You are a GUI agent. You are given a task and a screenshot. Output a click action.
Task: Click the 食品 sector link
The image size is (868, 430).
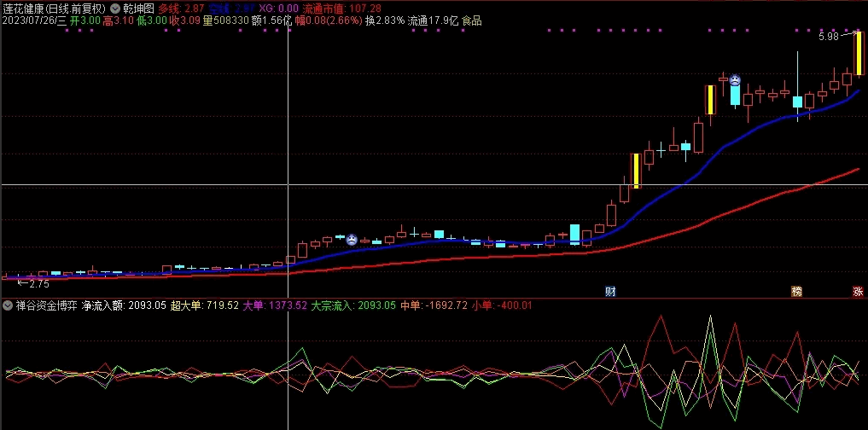click(x=472, y=21)
